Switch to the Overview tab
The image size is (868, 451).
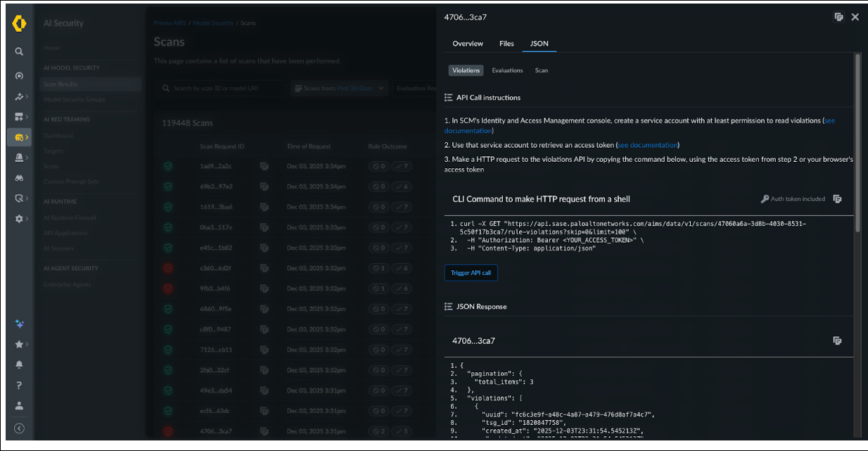[468, 44]
